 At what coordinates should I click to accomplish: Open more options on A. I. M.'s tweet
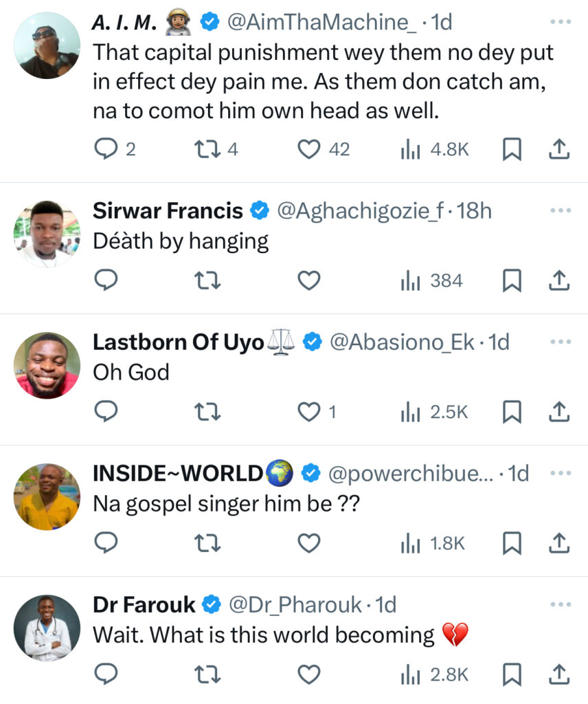point(561,22)
